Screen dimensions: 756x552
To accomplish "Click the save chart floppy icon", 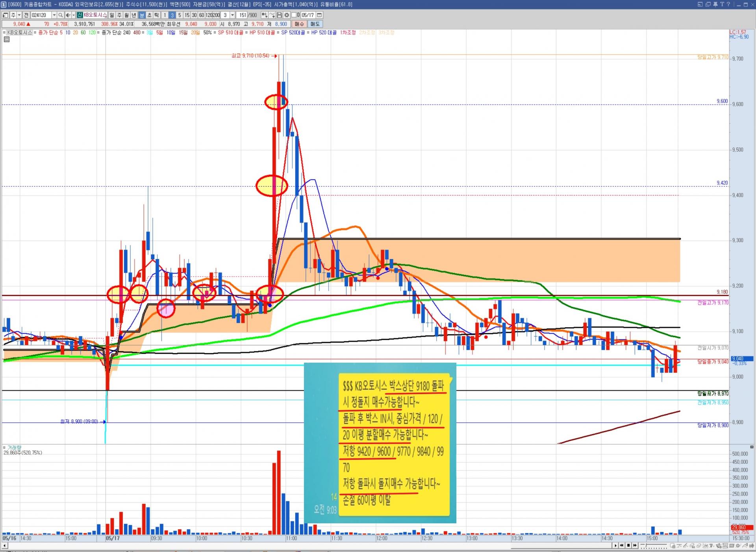I will coord(279,15).
